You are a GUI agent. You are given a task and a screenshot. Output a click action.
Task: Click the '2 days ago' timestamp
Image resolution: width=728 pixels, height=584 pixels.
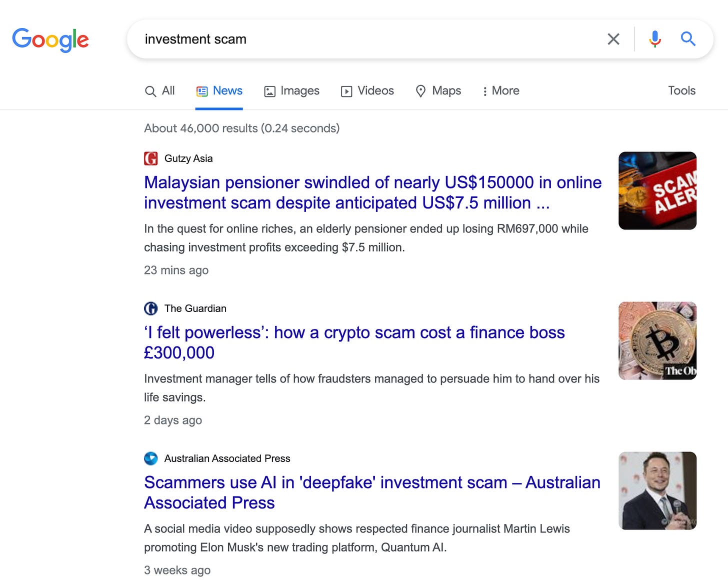tap(173, 420)
